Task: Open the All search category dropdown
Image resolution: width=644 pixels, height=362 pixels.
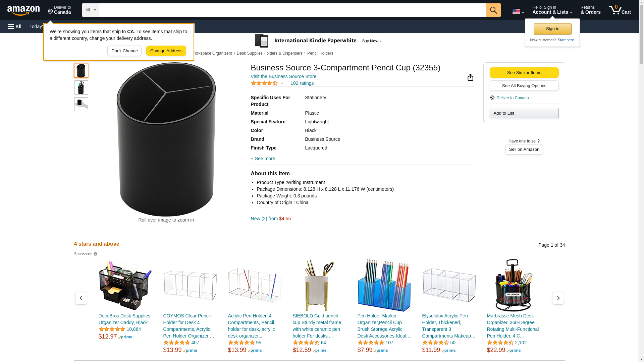Action: [x=91, y=10]
